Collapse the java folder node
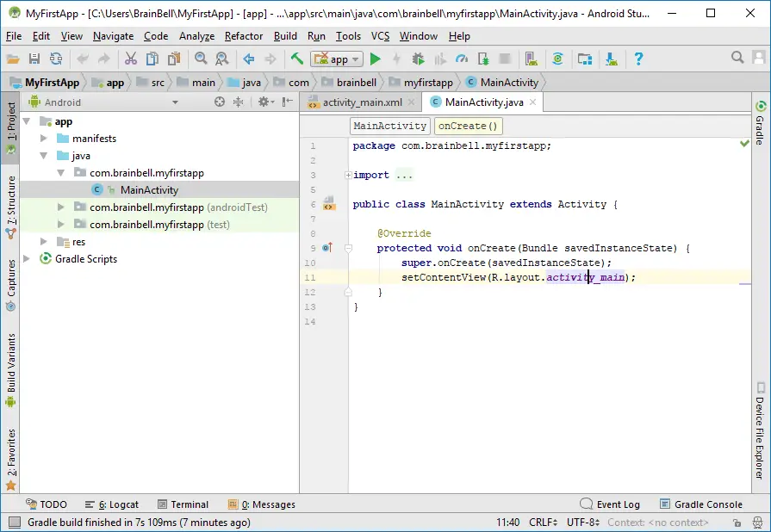The height and width of the screenshot is (532, 771). [x=44, y=156]
